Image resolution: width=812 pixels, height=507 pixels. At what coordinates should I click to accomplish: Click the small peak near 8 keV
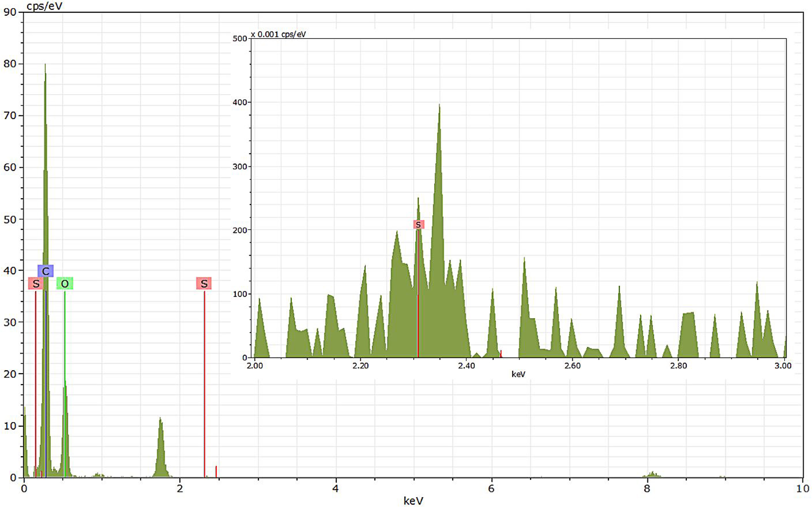tap(652, 474)
